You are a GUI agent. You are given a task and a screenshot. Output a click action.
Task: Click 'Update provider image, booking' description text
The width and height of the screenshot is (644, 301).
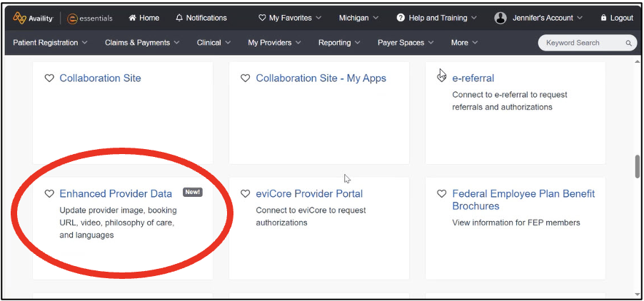tap(119, 210)
